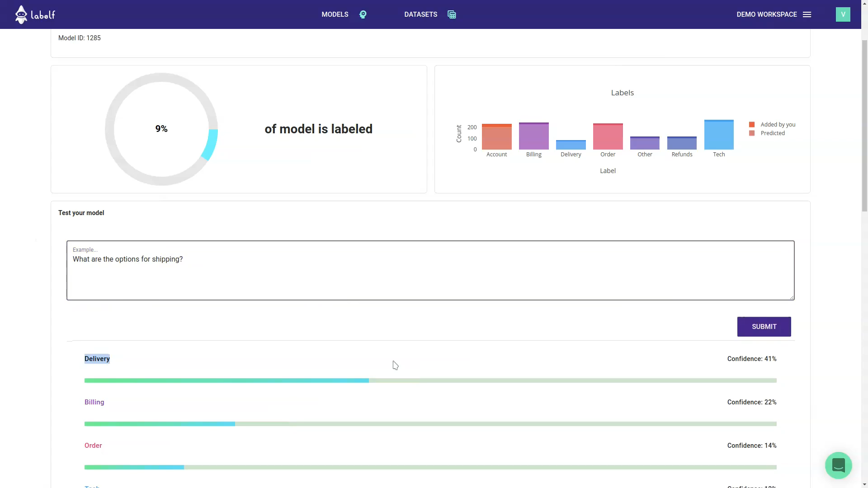
Task: Click inside the example text area
Action: [429, 276]
